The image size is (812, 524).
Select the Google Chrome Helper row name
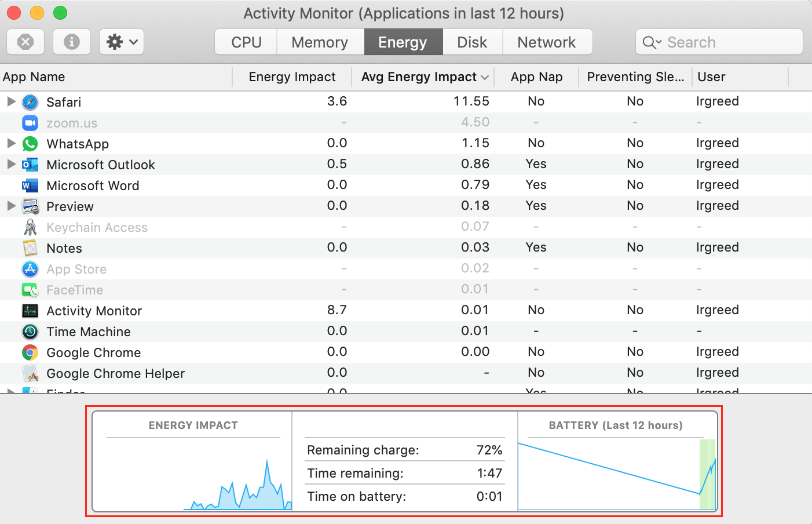116,373
